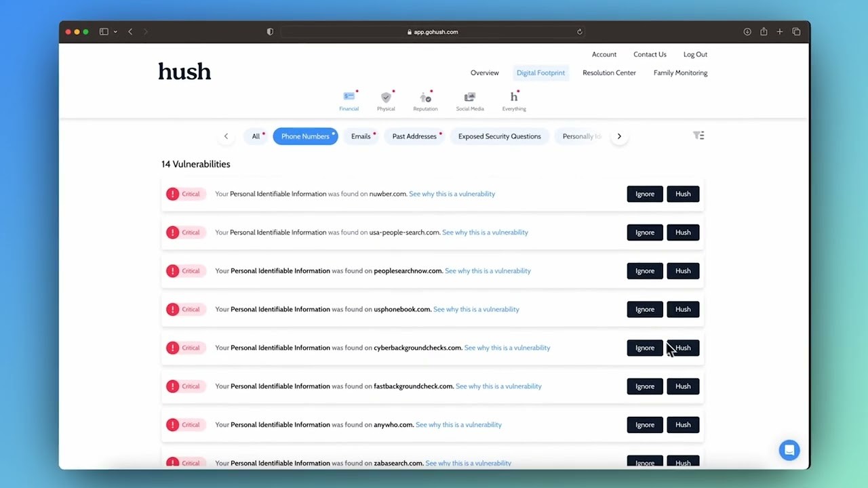Open the Physical shield category icon
This screenshot has width=868, height=488.
(386, 101)
